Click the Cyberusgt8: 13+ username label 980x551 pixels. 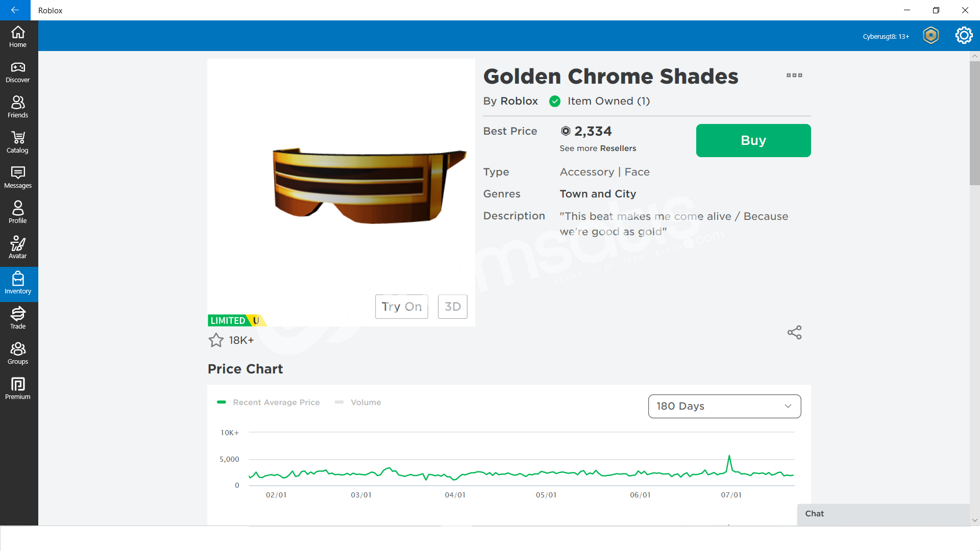click(886, 36)
